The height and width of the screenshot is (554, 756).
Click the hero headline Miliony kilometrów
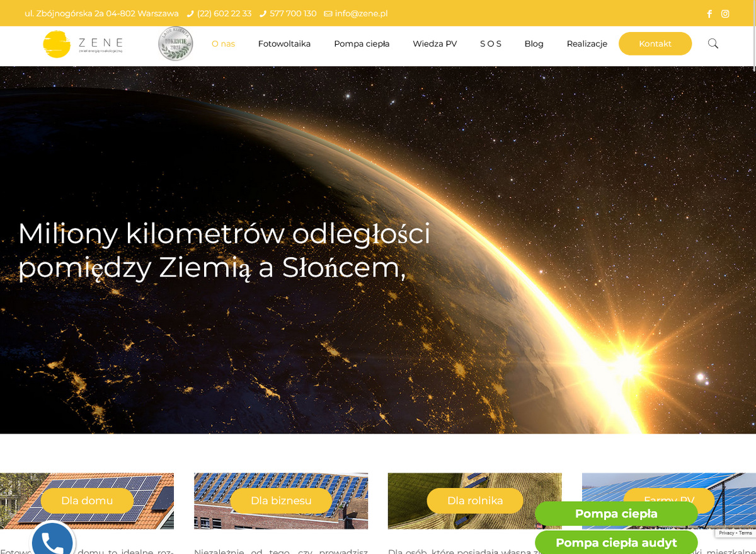point(224,251)
